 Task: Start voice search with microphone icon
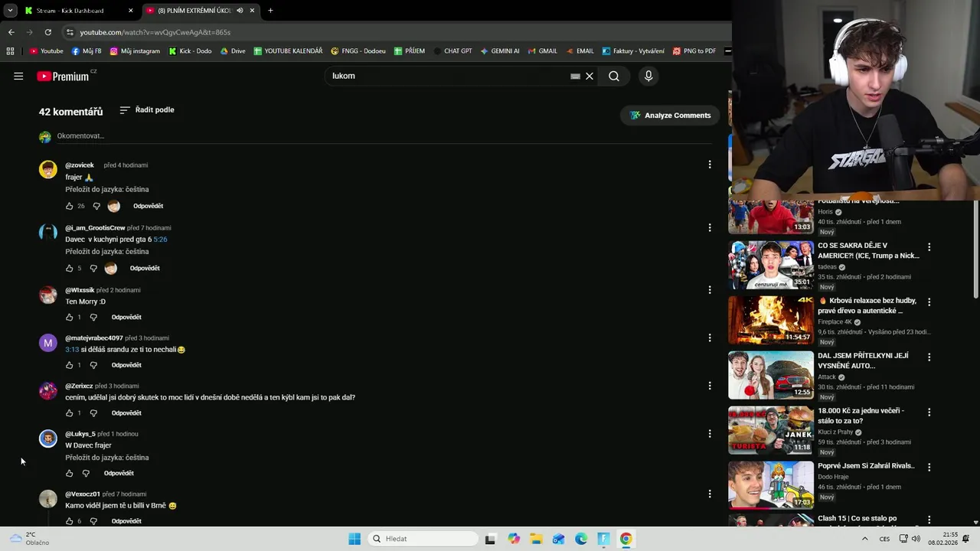(648, 76)
